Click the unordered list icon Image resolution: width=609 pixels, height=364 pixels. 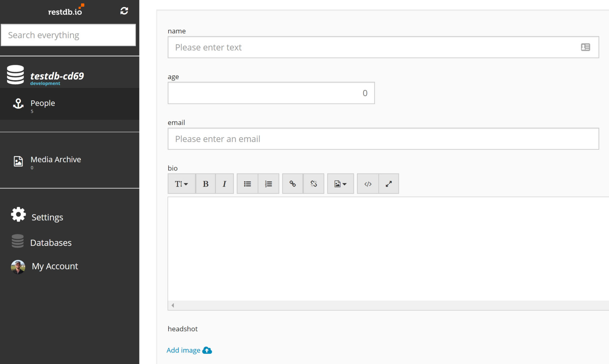pyautogui.click(x=247, y=184)
